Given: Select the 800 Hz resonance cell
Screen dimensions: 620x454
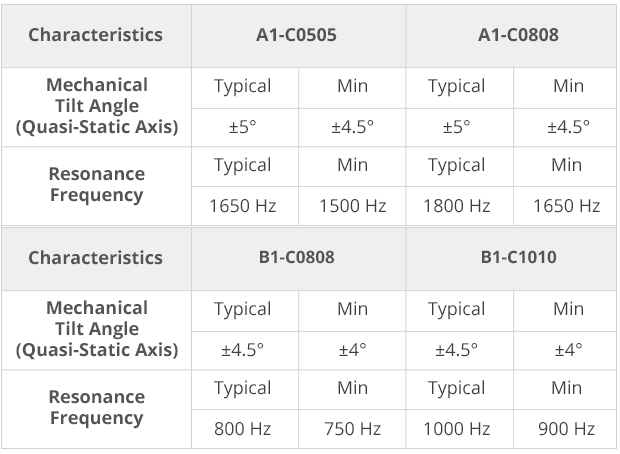Looking at the screenshot, I should click(x=245, y=429).
